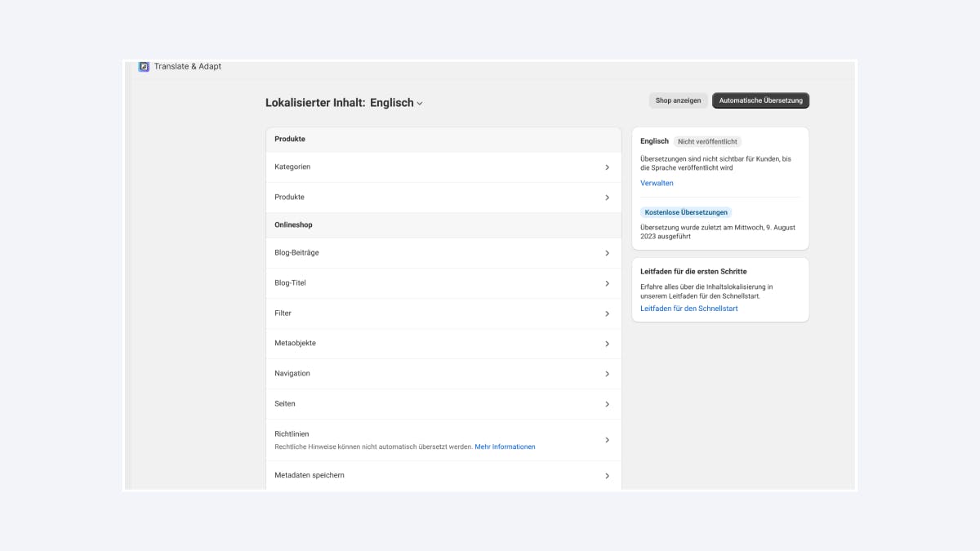Click the Blog-Titel row arrow

(607, 283)
